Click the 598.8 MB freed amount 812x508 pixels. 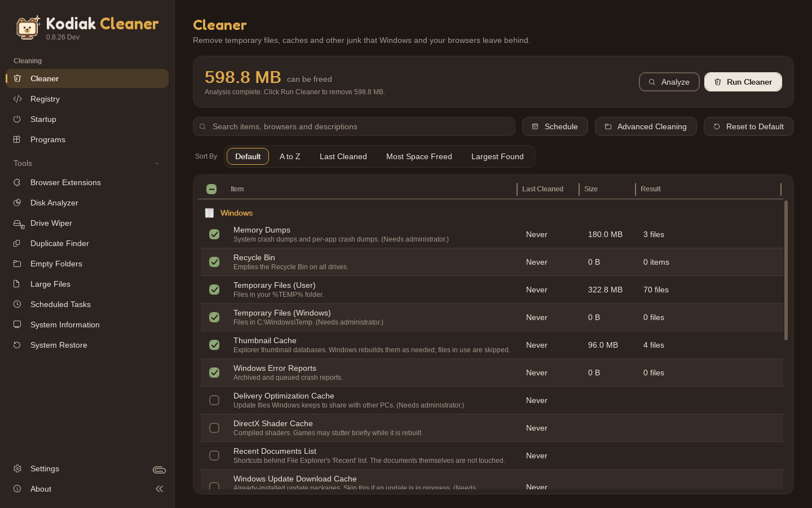pos(242,77)
